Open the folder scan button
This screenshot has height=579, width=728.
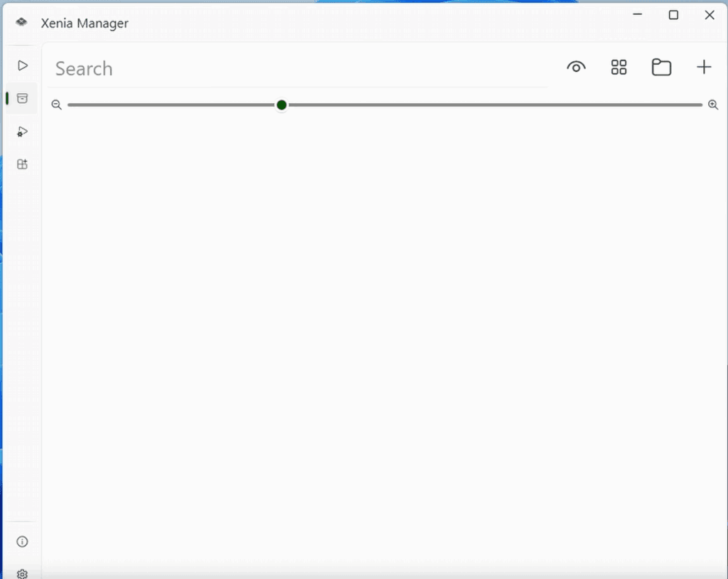pyautogui.click(x=661, y=68)
